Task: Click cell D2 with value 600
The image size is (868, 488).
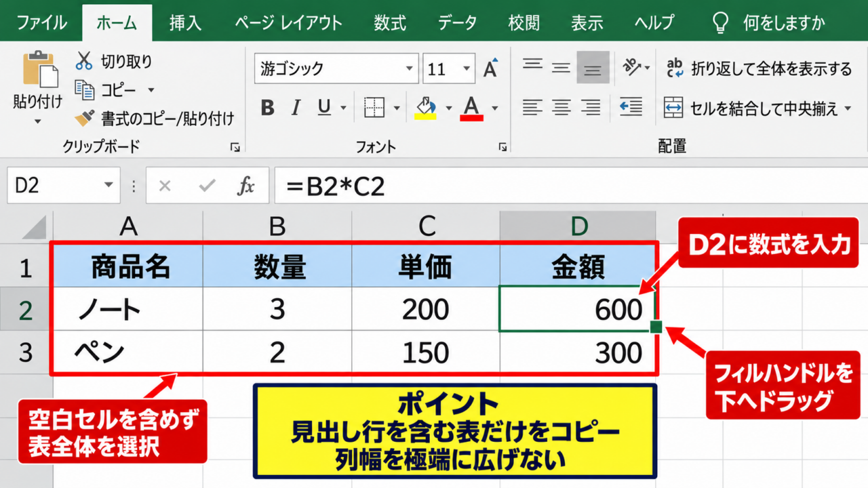Action: 578,309
